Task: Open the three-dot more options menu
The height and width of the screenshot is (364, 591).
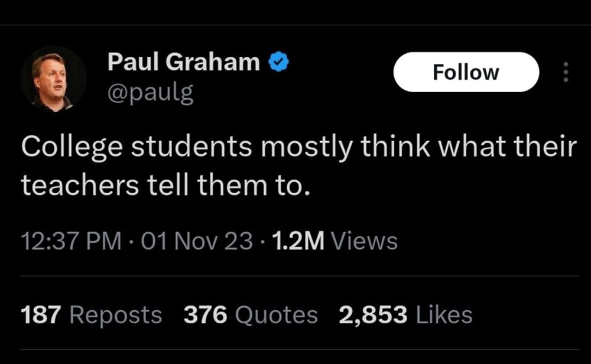Action: pyautogui.click(x=566, y=72)
